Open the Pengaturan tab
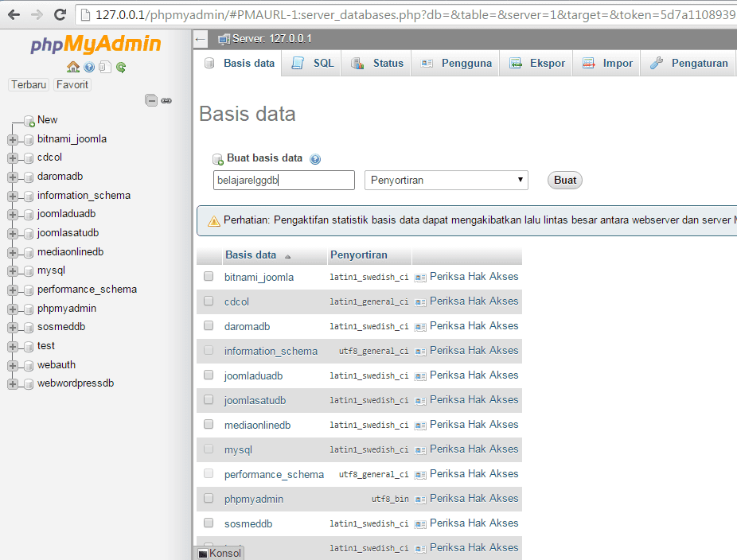Screen dimensions: 737x560 point(688,64)
